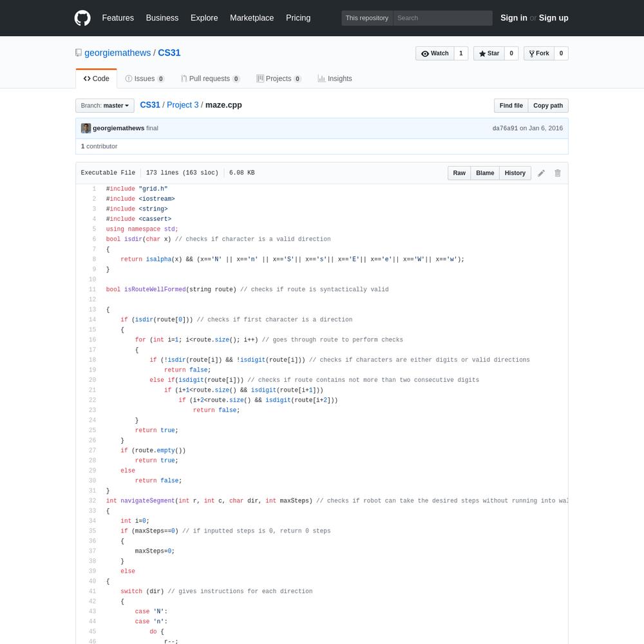Open the Explore menu item
Screen dimensions: 644x644
pos(204,18)
